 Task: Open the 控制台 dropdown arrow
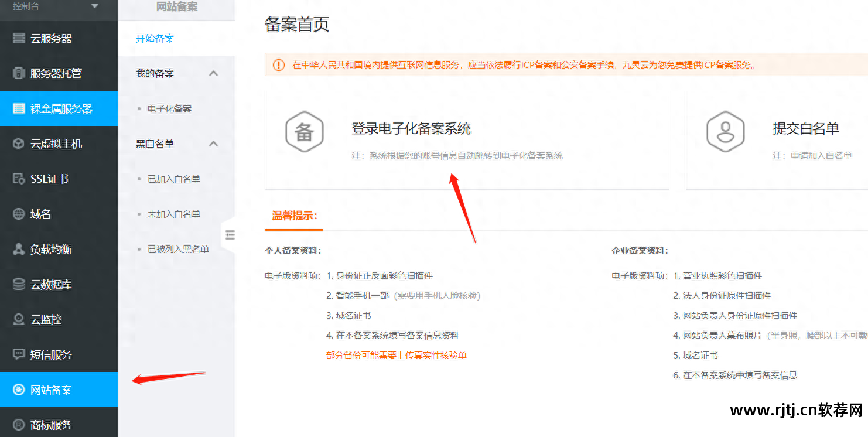(95, 6)
